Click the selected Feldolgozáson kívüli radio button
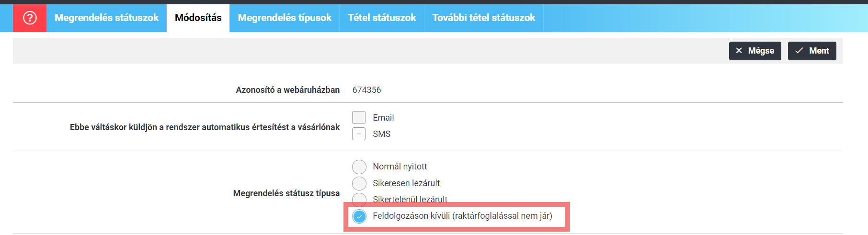Viewport: 868px width, 235px height. pos(359,216)
